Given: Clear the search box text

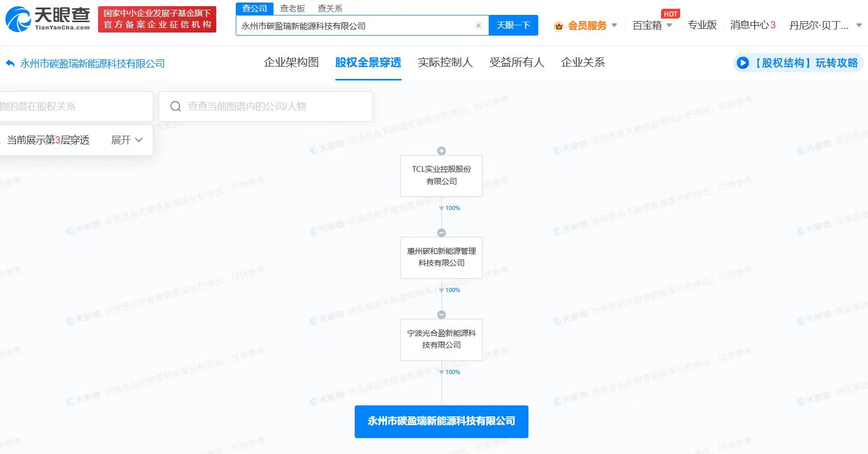Looking at the screenshot, I should coord(478,25).
